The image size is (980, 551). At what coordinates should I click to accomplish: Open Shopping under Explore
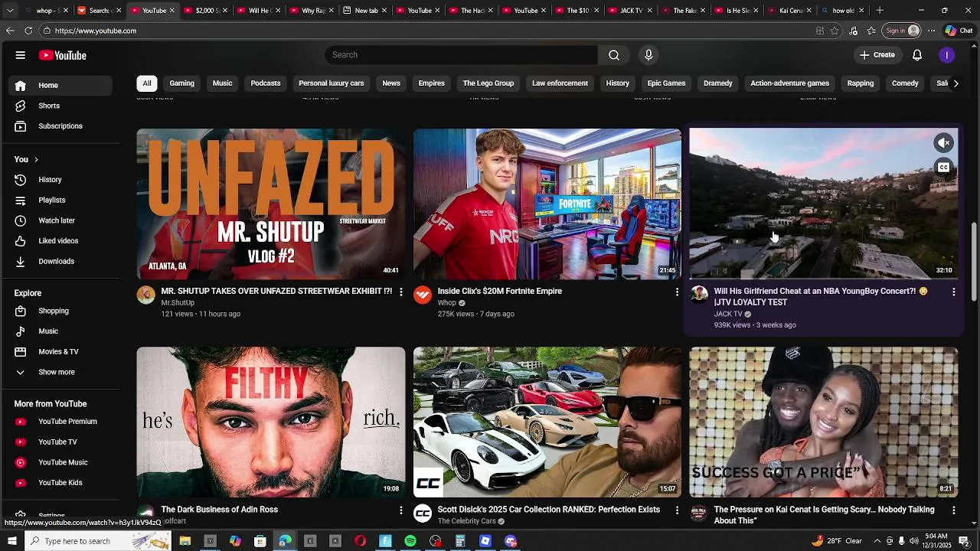[x=54, y=311]
